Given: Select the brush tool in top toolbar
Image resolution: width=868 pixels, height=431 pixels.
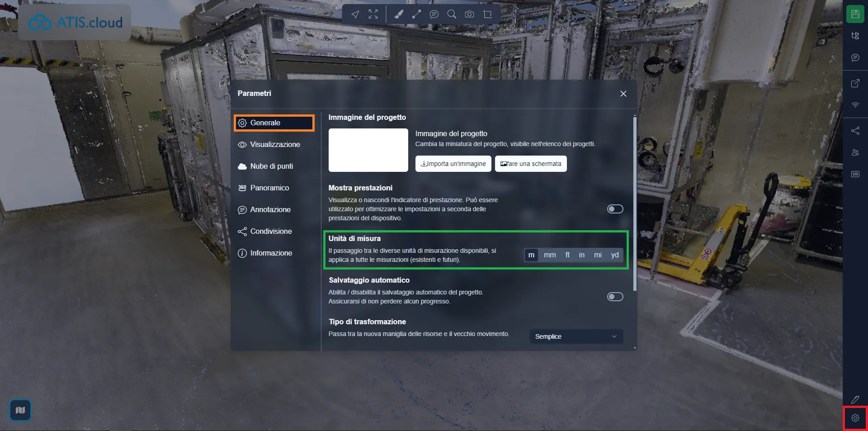Looking at the screenshot, I should tap(399, 14).
